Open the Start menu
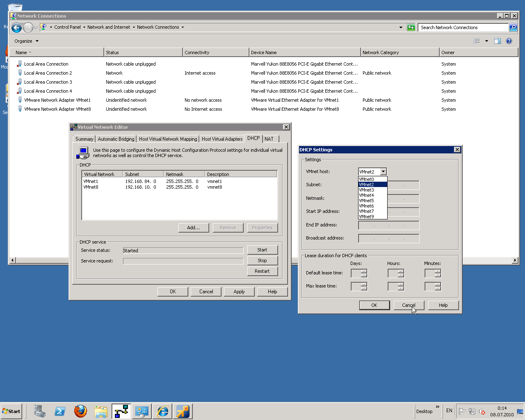The height and width of the screenshot is (420, 525). [11, 411]
